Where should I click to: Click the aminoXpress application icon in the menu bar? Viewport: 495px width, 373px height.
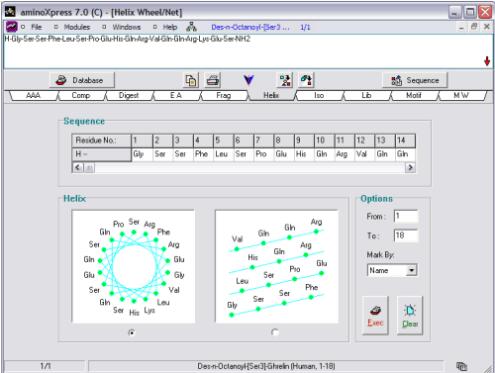pos(12,27)
